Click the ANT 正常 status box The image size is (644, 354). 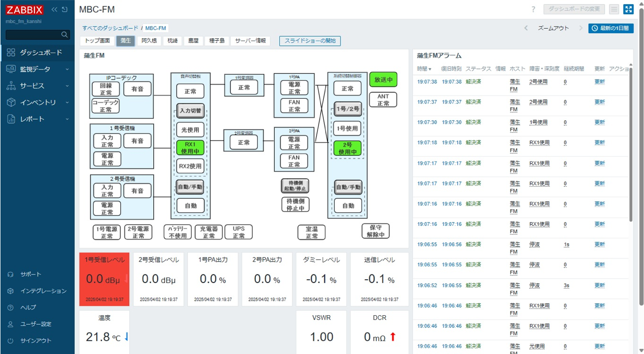click(x=383, y=100)
